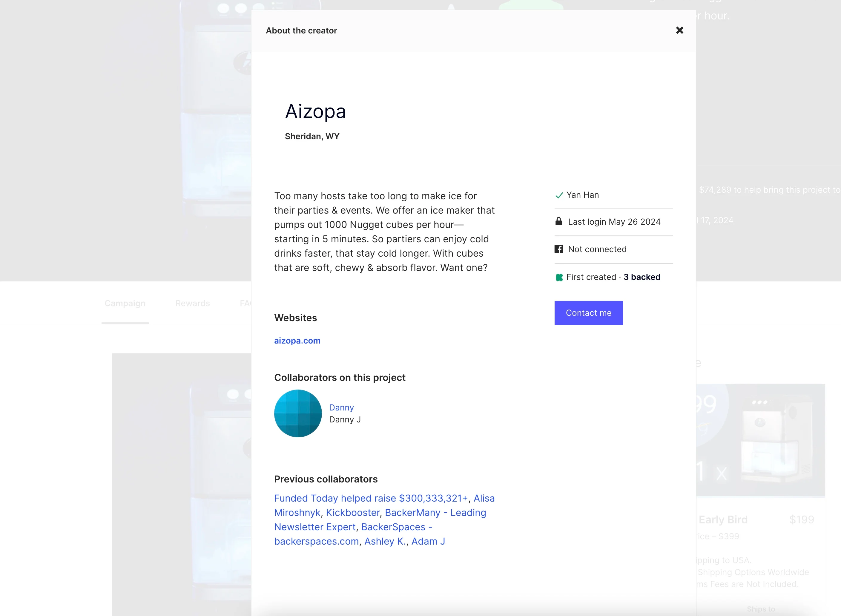
Task: Click the Websites section heading
Action: (295, 318)
